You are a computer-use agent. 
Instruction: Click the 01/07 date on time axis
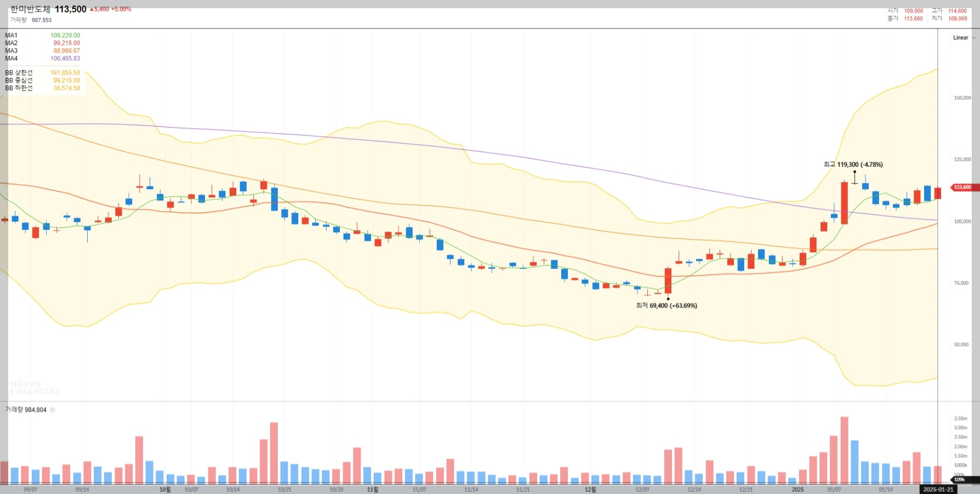click(x=834, y=490)
